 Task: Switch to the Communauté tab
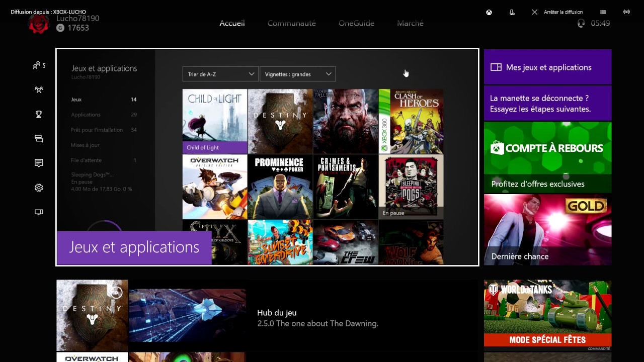click(292, 23)
